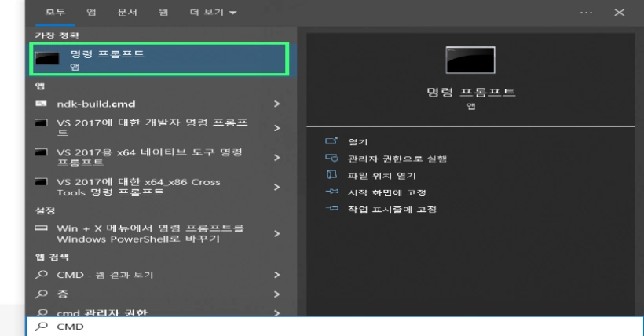The image size is (644, 336).
Task: Open the three-dot options menu
Action: (586, 13)
